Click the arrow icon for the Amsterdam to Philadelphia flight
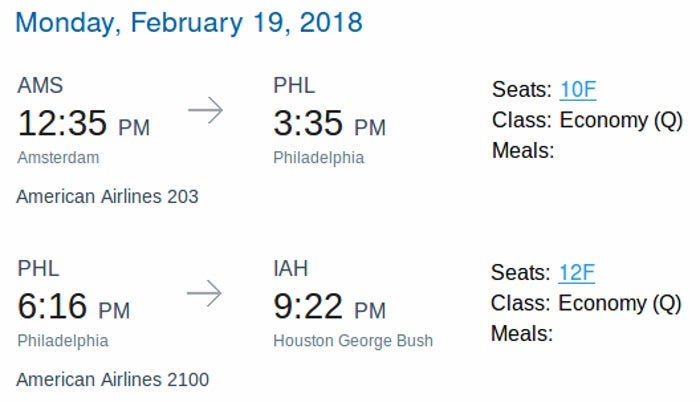The width and height of the screenshot is (700, 402). point(205,110)
